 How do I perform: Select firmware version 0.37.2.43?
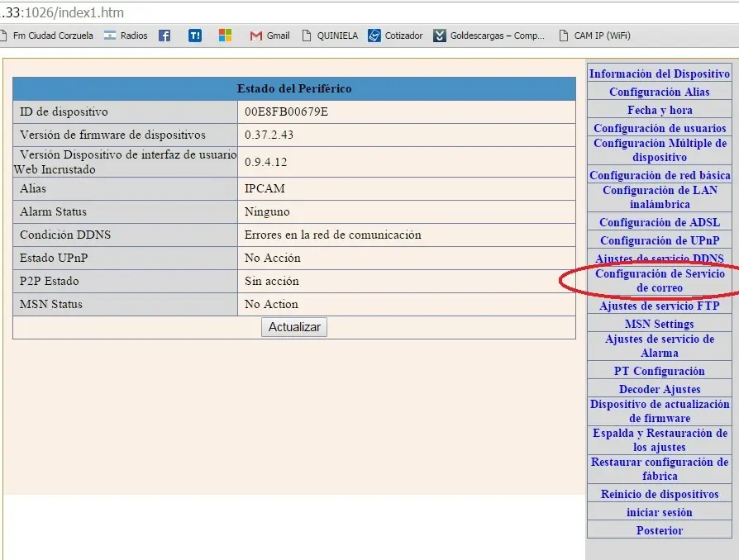[269, 135]
